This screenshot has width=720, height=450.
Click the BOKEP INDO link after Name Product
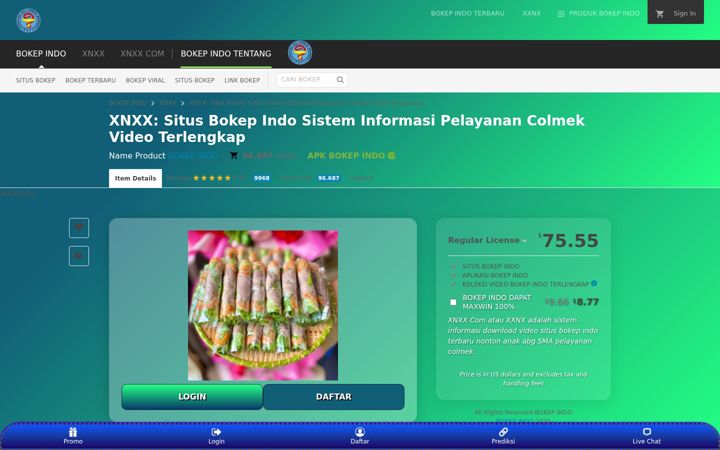[x=193, y=156]
